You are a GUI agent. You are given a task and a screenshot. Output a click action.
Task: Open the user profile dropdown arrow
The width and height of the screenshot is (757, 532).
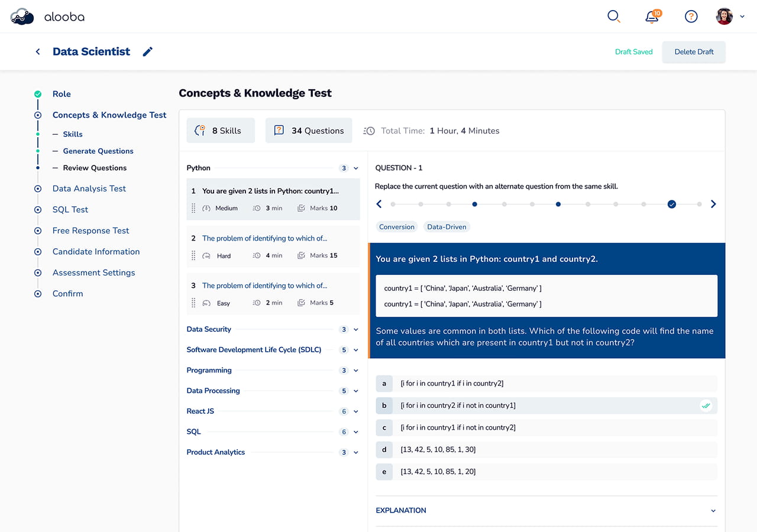(742, 17)
